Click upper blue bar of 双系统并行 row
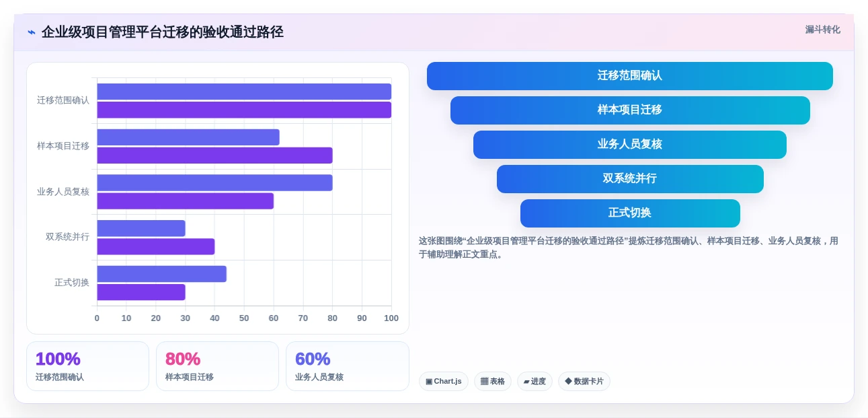The width and height of the screenshot is (868, 418). tap(141, 228)
